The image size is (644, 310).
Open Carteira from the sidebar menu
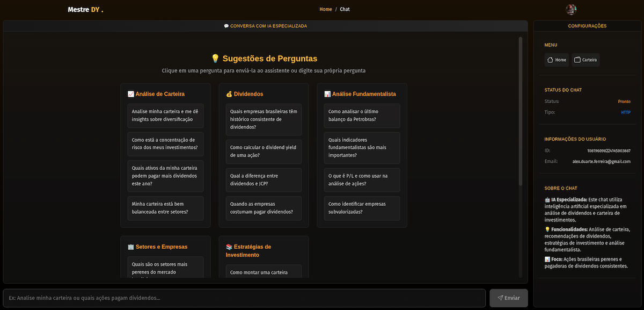585,60
